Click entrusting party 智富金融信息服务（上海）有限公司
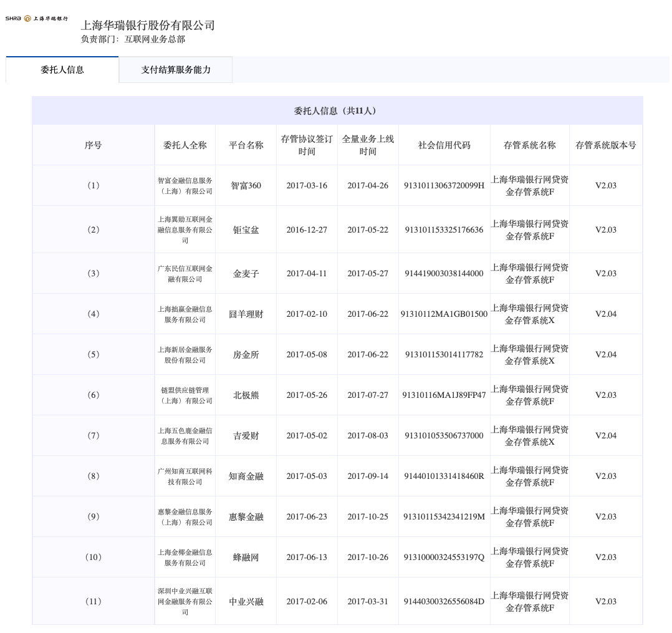This screenshot has height=633, width=672. (185, 186)
